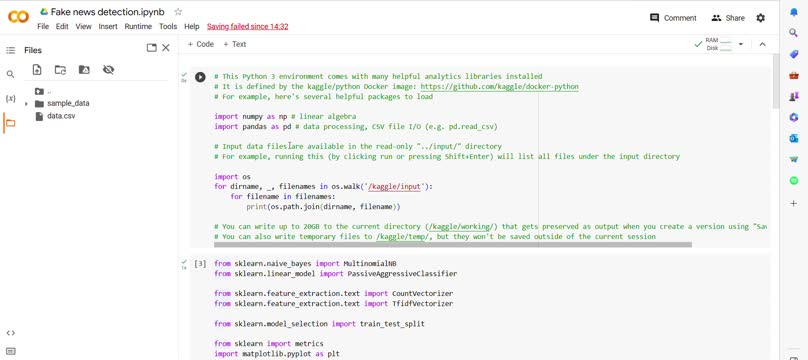This screenshot has height=360, width=808.
Task: Open the Runtime menu
Action: pyautogui.click(x=138, y=26)
